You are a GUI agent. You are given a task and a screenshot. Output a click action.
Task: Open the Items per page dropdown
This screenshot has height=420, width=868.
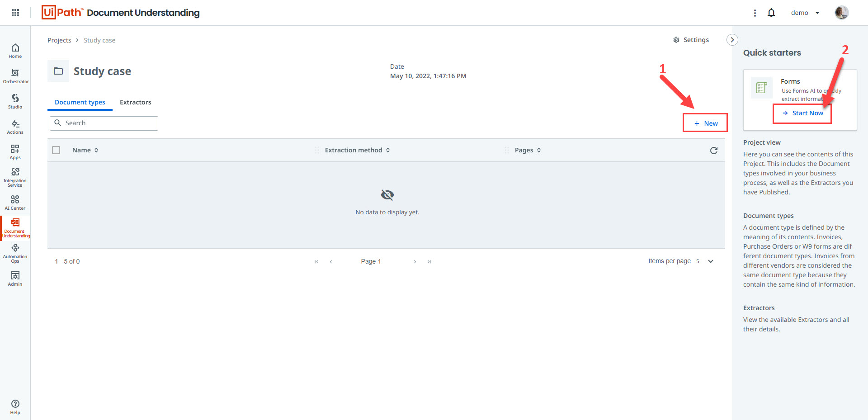[705, 261]
